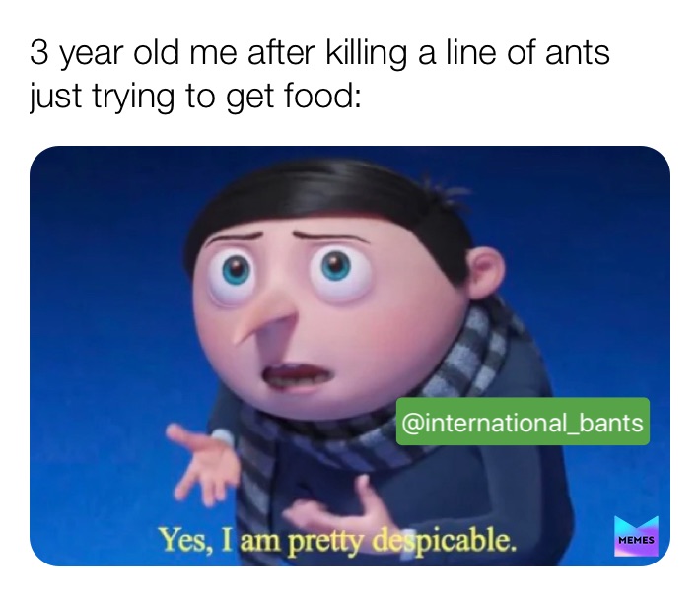Click the second caption line "just trying to get food:"
Viewport: 700px width, 596px height.
195,97
